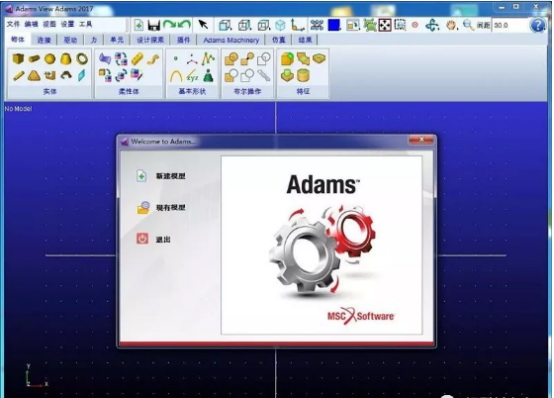Select the Polyline tool
Image resolution: width=554 pixels, height=398 pixels.
point(208,59)
